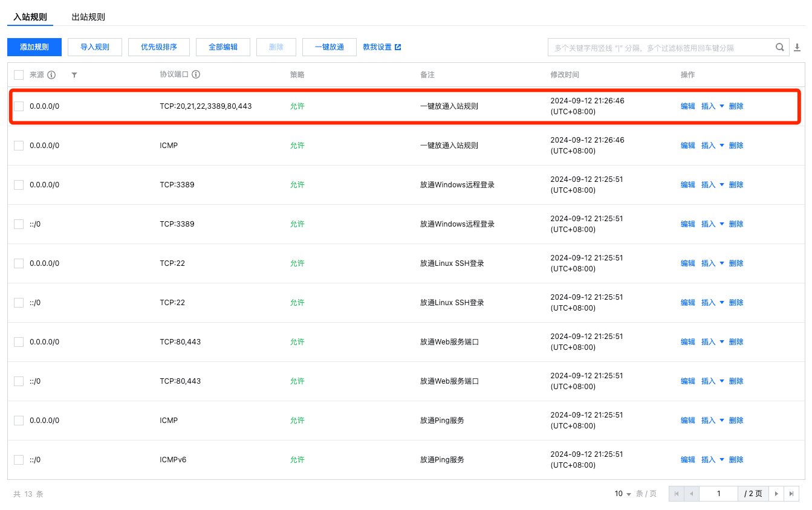Check the ICMPv6 ::/0 rule checkbox
This screenshot has width=812, height=510.
[18, 459]
